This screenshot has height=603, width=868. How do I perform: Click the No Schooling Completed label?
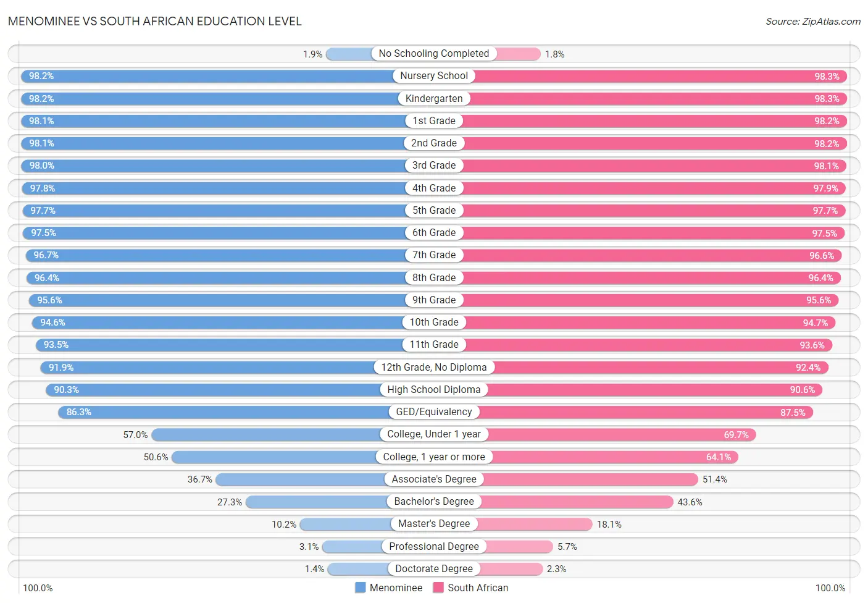pos(434,54)
